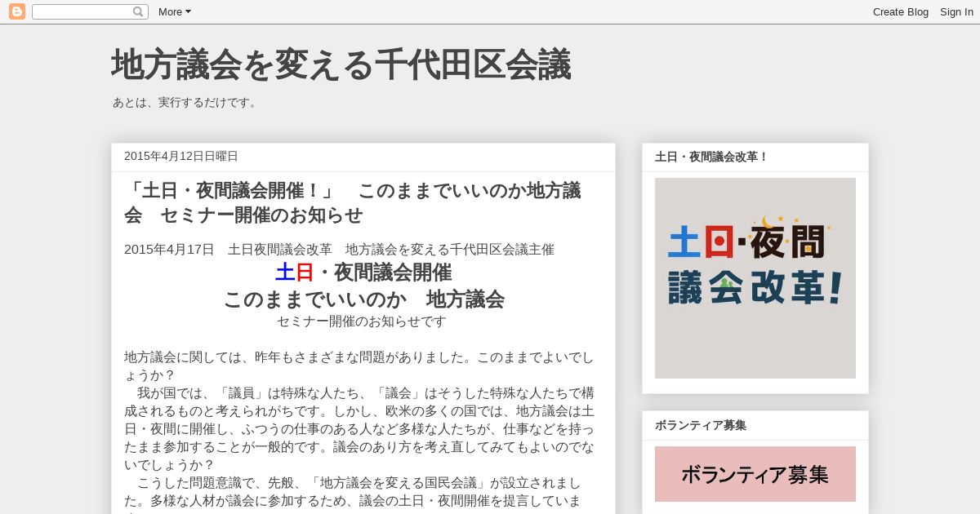This screenshot has width=980, height=514.
Task: Click sidebar heading 土日・夜間議会改革！
Action: 711,157
